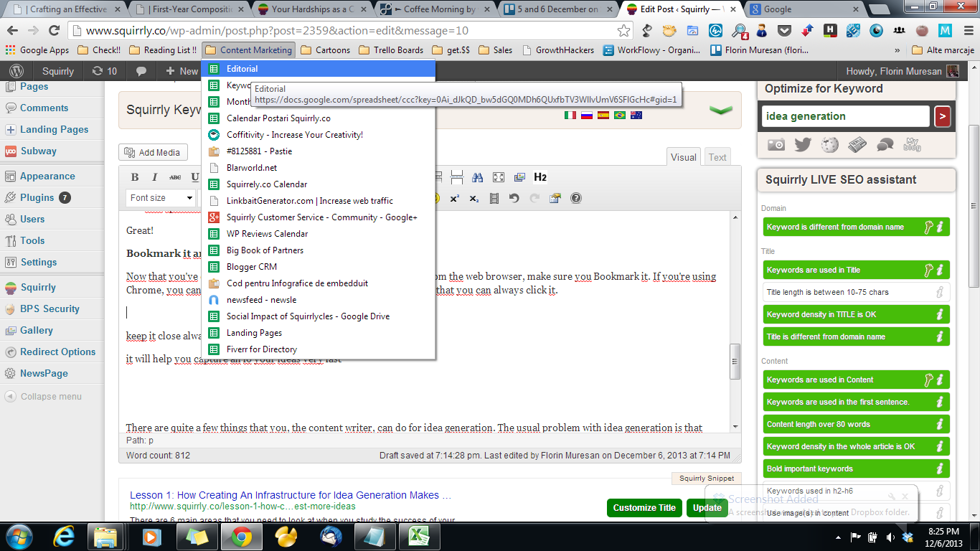The image size is (980, 551).
Task: Click the Twitter icon under Optimize for Keyword
Action: click(803, 144)
